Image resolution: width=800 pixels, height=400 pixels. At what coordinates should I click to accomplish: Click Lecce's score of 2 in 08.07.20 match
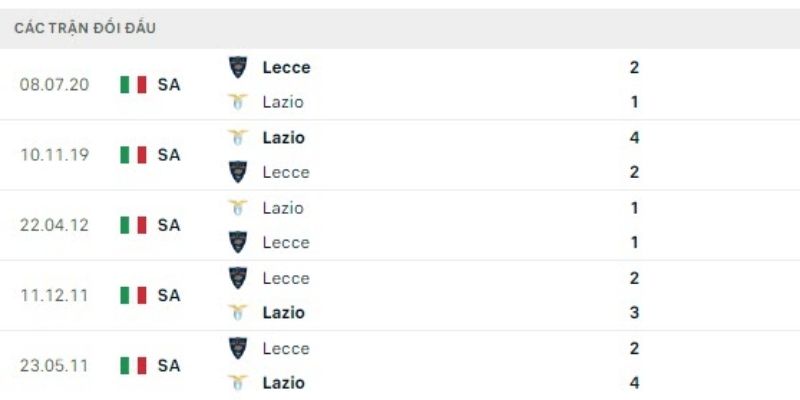[x=634, y=67]
